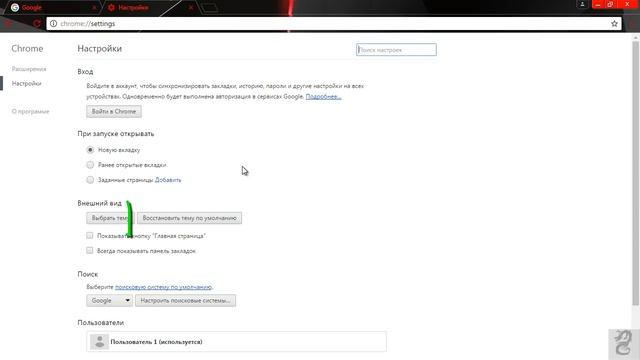Click the При запуске открывать heading

pos(116,134)
